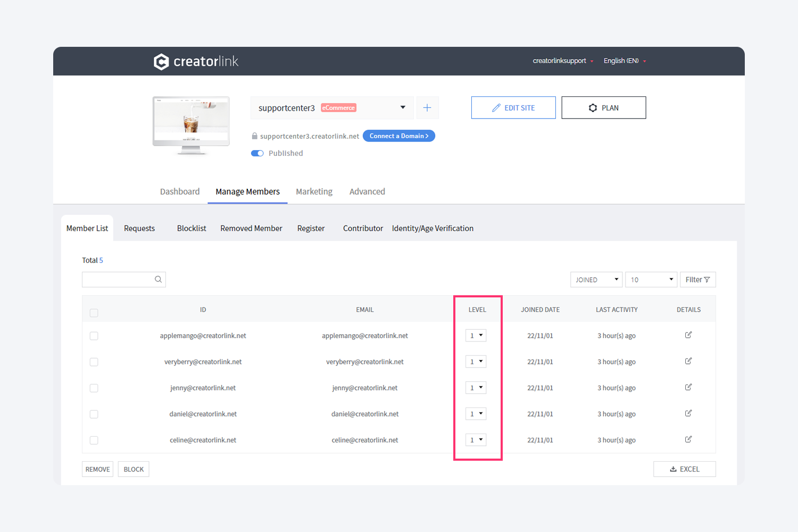Open level dropdown for veryberry
This screenshot has height=532, width=798.
[476, 362]
